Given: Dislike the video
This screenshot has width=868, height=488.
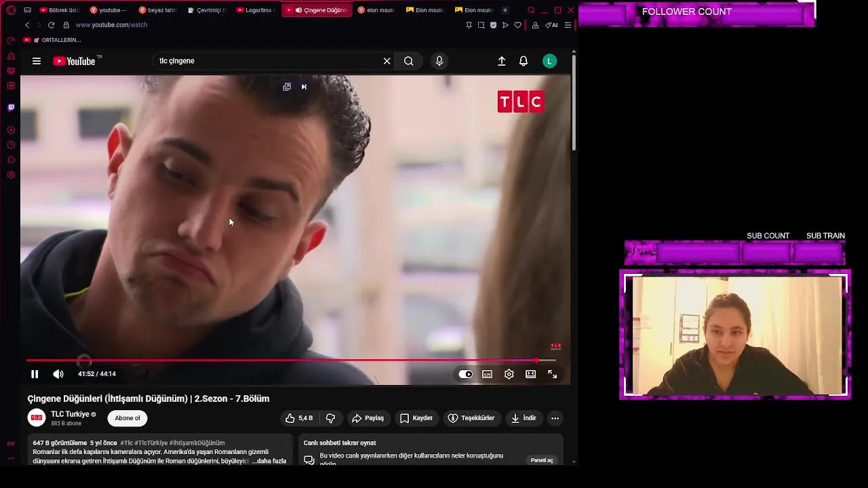Looking at the screenshot, I should click(331, 418).
